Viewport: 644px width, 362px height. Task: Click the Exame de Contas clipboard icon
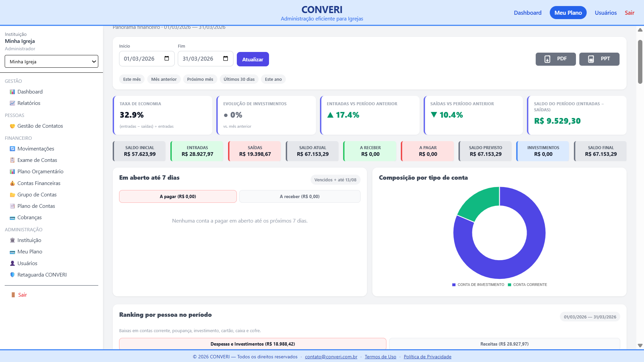[12, 160]
